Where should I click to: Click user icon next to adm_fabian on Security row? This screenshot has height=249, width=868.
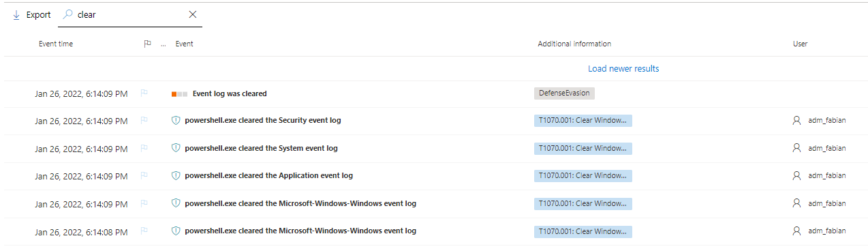pyautogui.click(x=796, y=121)
